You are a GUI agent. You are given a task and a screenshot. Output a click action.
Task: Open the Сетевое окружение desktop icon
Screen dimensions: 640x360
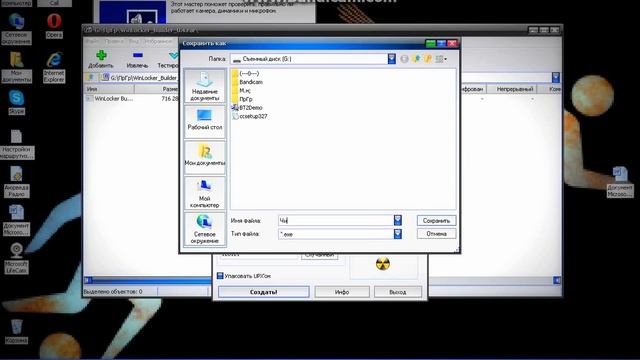[16, 29]
